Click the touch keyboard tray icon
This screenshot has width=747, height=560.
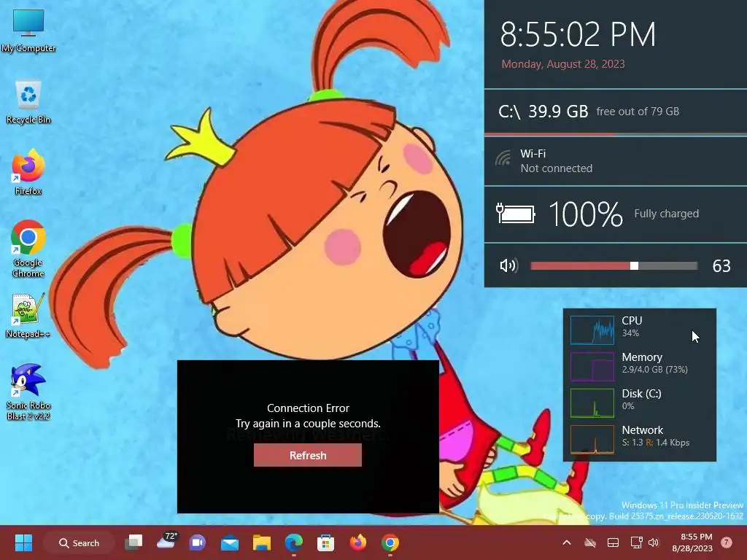[613, 542]
